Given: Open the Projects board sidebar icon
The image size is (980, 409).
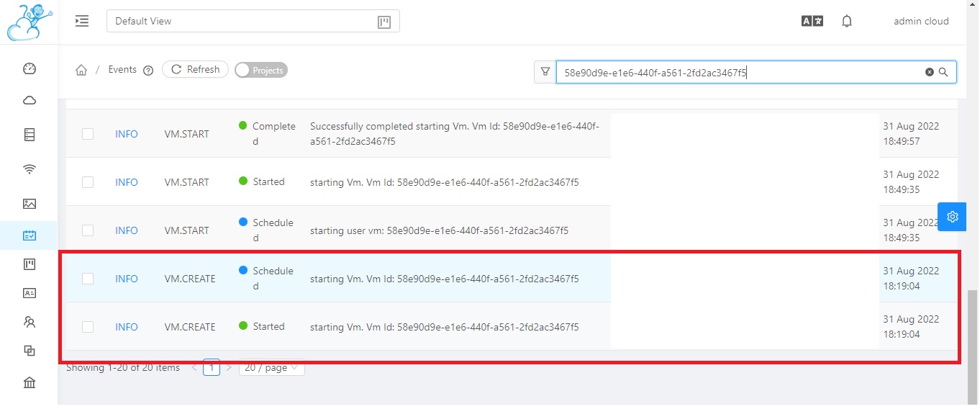Looking at the screenshot, I should pyautogui.click(x=30, y=264).
